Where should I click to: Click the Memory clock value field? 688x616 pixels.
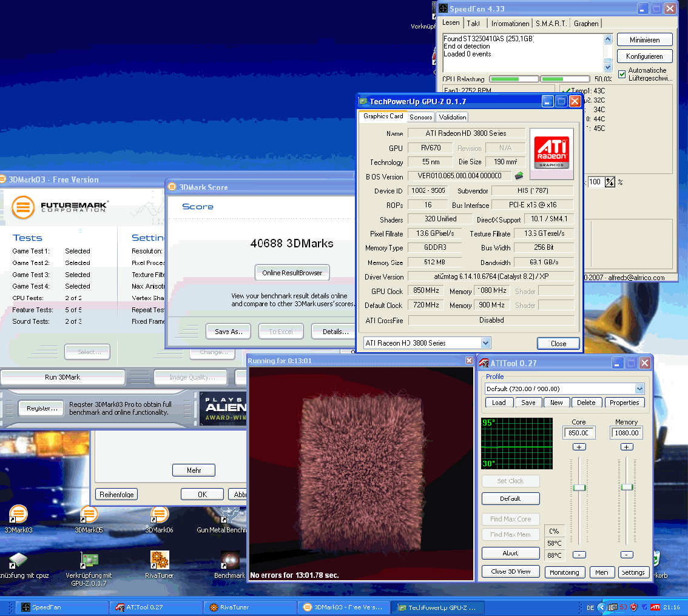(627, 433)
